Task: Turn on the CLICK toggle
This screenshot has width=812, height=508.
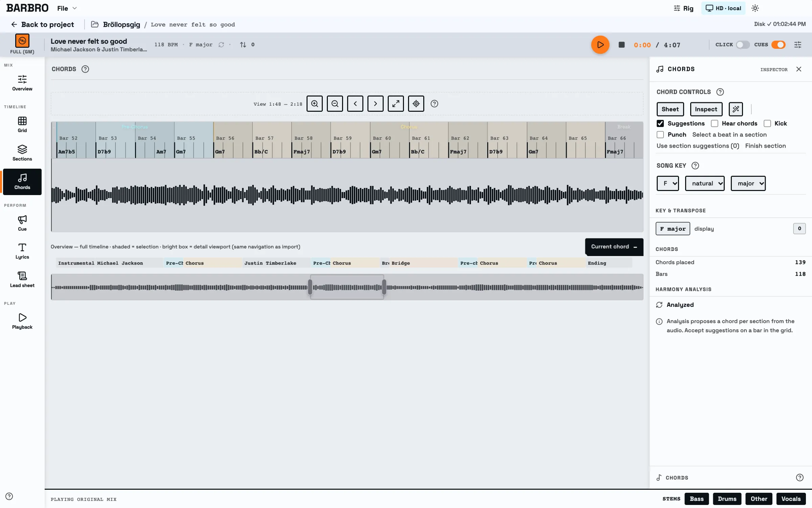Action: [743, 45]
